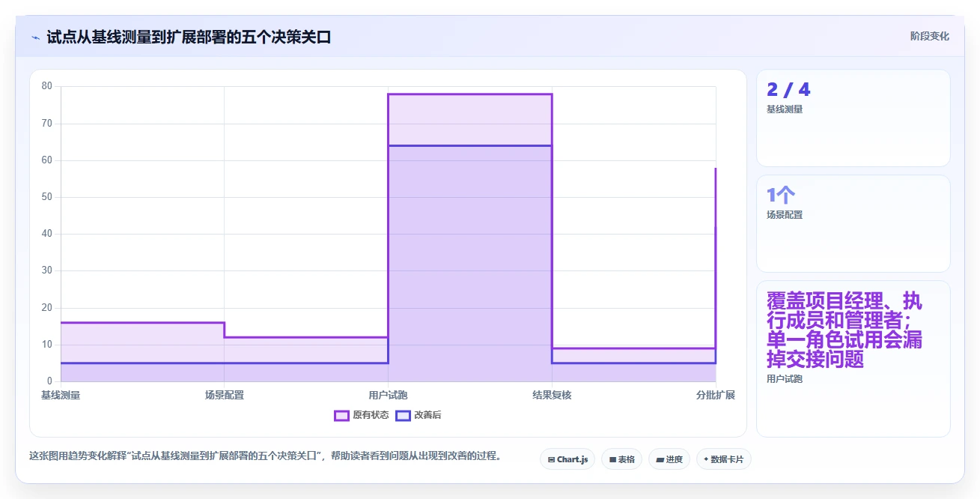Screen dimensions: 980x499
Task: Select the Chart.js tag button
Action: click(x=567, y=459)
